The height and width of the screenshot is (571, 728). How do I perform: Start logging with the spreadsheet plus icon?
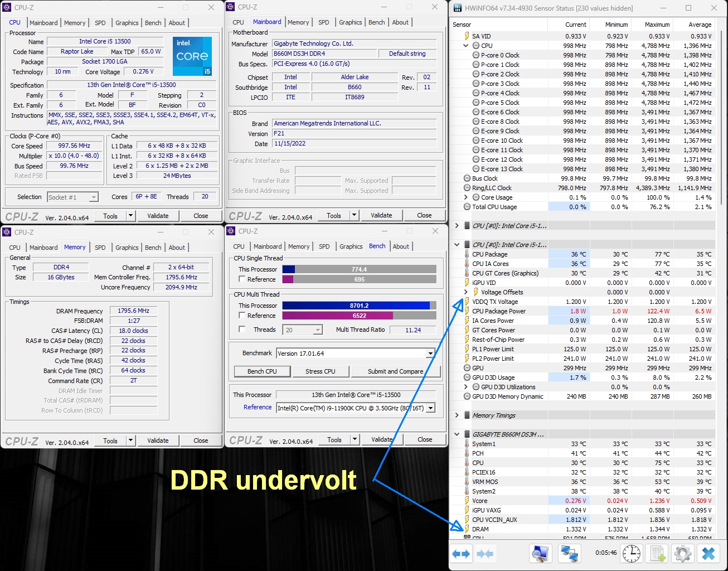tap(658, 554)
